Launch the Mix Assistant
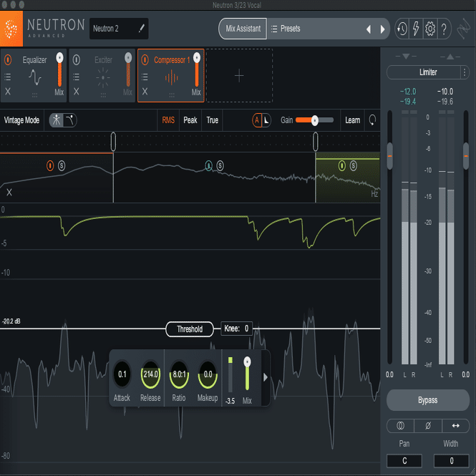476x476 pixels. 243,29
